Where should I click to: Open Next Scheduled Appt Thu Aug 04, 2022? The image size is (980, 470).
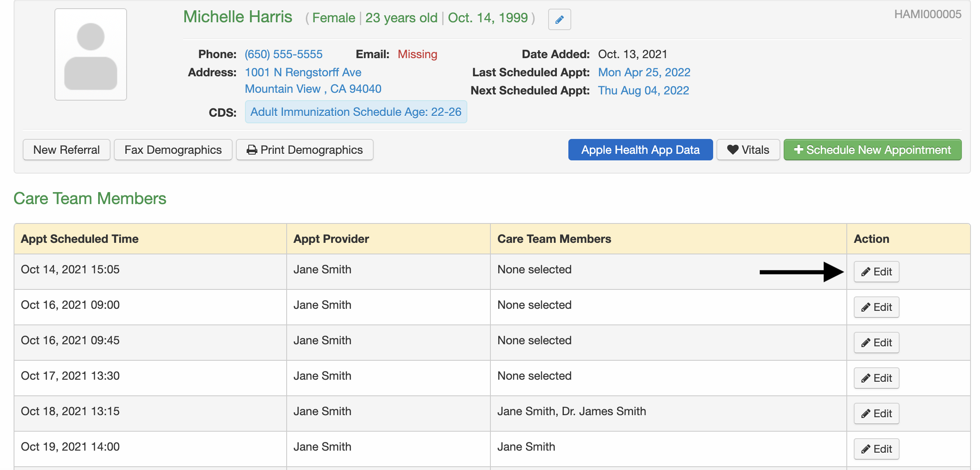(x=643, y=90)
